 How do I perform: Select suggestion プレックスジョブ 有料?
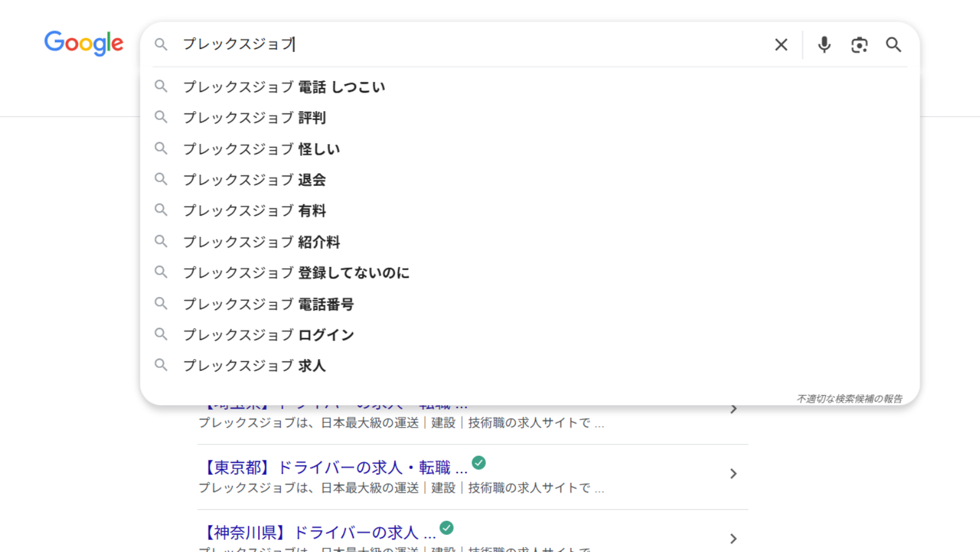click(x=530, y=211)
